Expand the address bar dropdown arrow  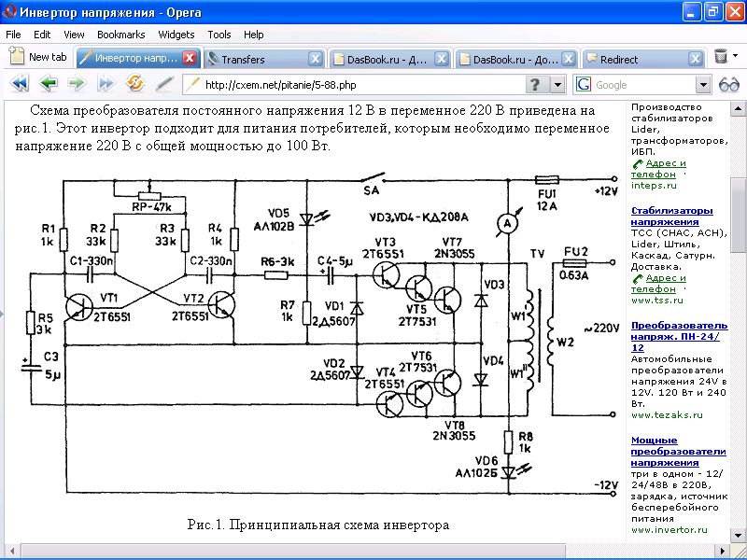tap(557, 85)
